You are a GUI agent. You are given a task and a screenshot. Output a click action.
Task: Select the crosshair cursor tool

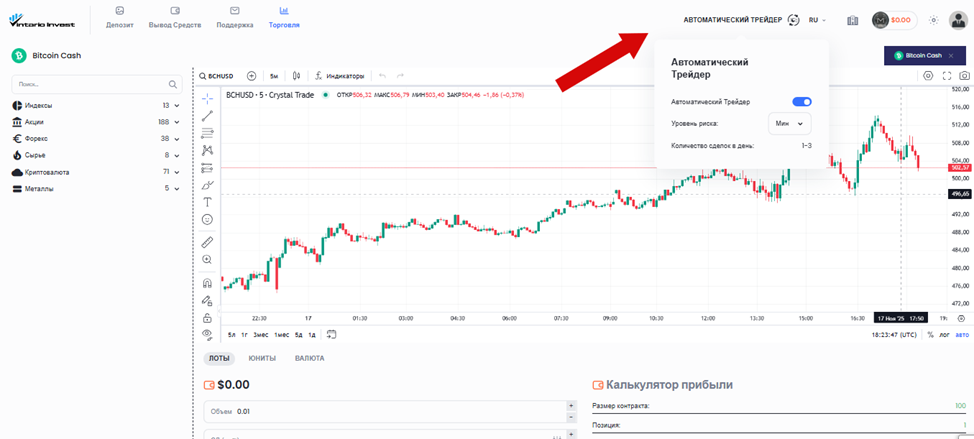click(x=207, y=98)
